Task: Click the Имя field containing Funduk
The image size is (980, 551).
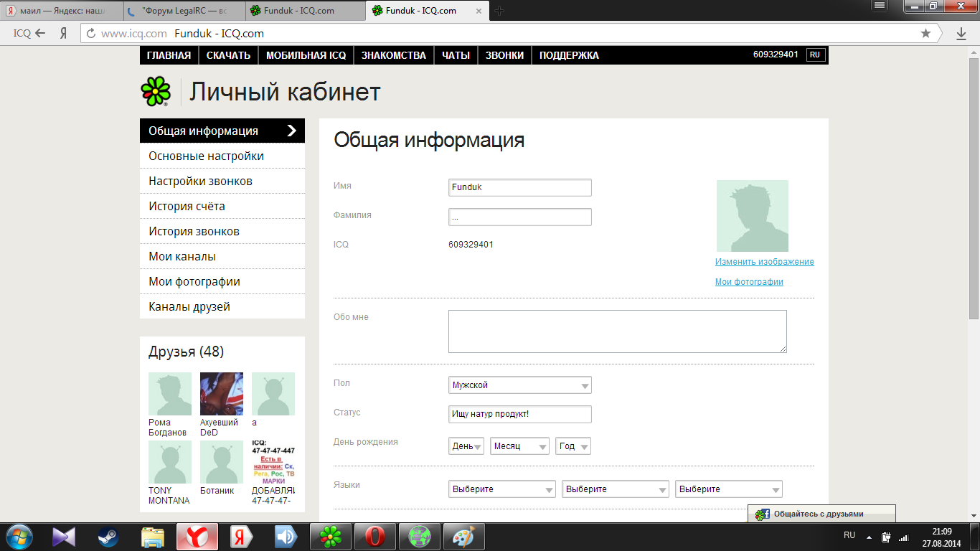Action: click(520, 187)
